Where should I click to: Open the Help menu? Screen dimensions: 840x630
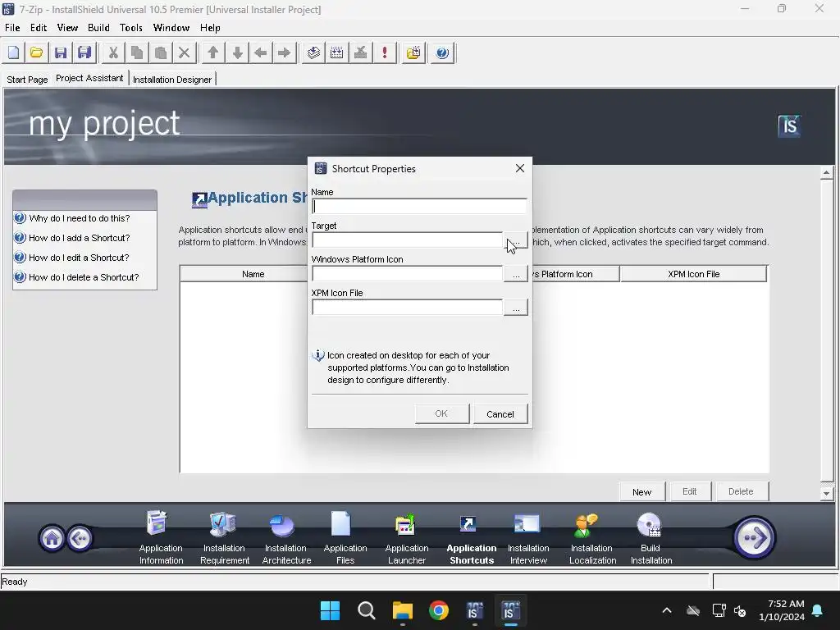210,28
